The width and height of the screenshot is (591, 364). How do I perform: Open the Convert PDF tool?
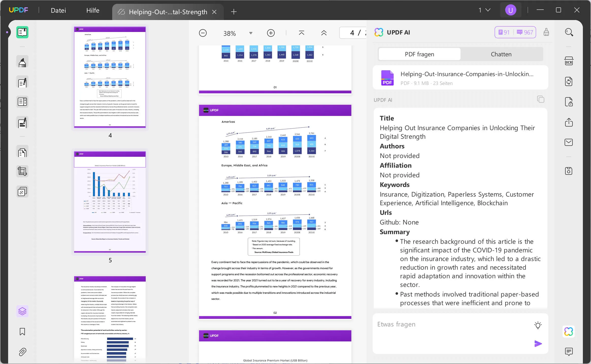tap(569, 82)
